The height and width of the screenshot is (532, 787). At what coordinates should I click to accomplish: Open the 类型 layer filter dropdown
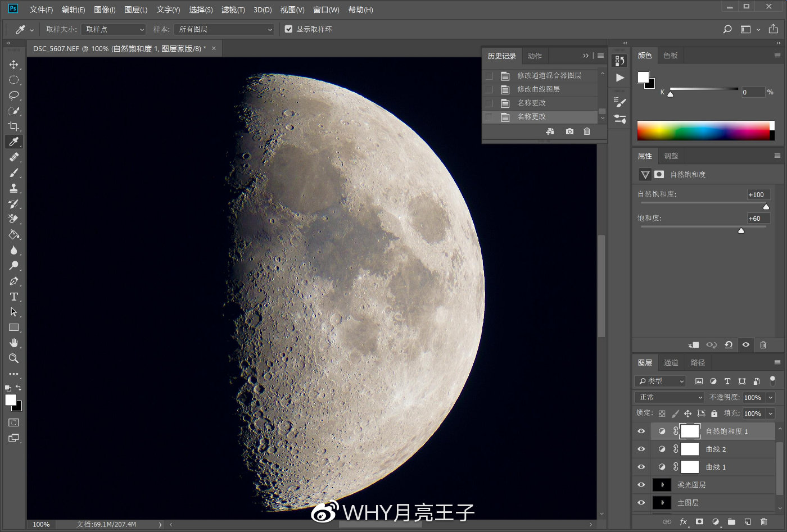(x=661, y=381)
